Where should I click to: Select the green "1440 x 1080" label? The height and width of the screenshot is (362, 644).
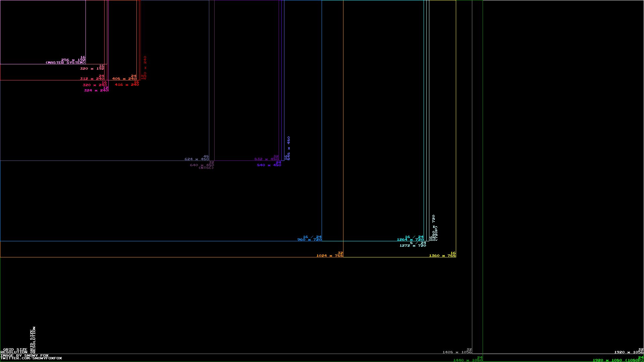(x=468, y=360)
